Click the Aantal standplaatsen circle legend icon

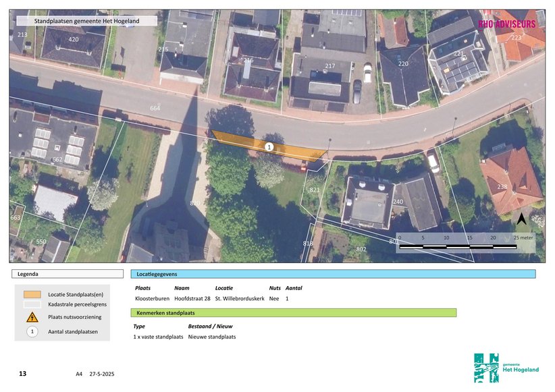(32, 331)
